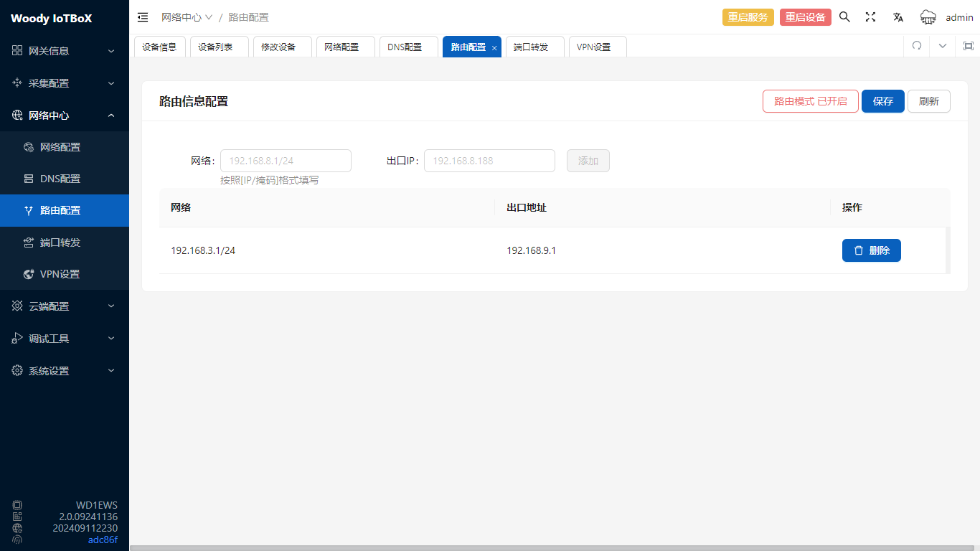The width and height of the screenshot is (980, 551).
Task: Click the horizontal scrollbar at bottom
Action: point(554,547)
